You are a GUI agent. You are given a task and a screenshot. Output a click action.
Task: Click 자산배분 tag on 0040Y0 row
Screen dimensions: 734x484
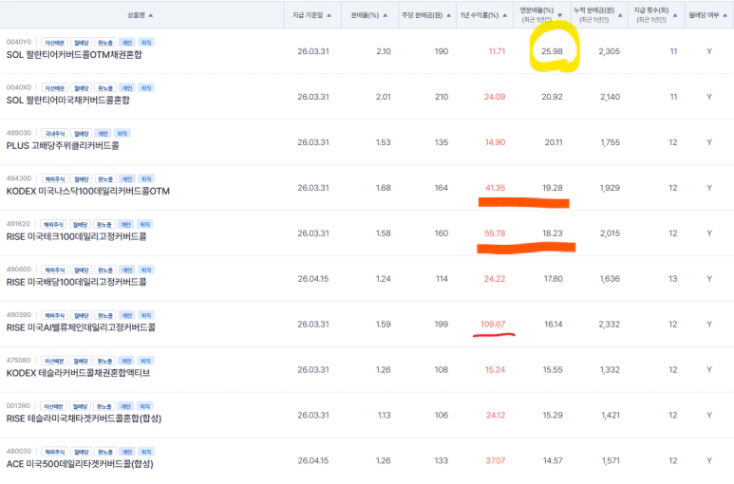coord(55,43)
